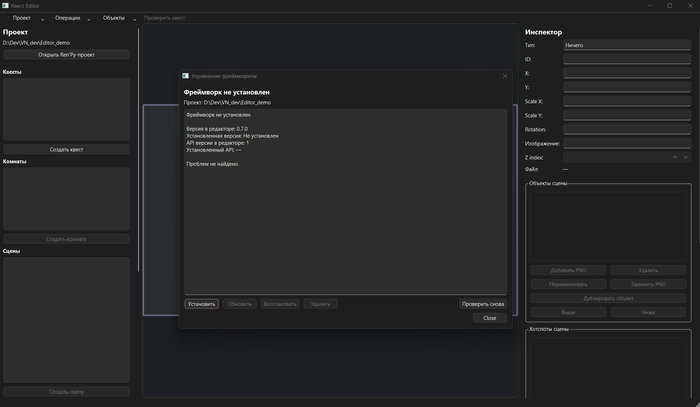Open a Ren'Py project via Открыть button

coord(67,54)
